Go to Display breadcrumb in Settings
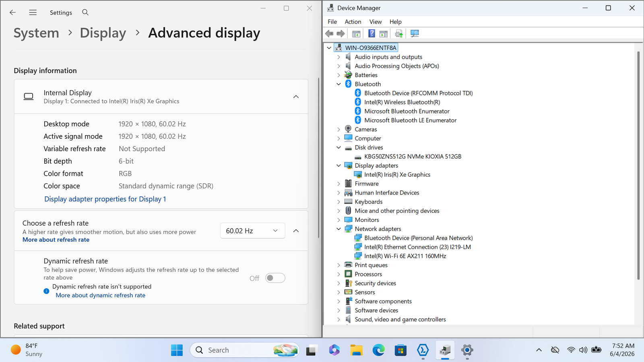Image resolution: width=644 pixels, height=362 pixels. pyautogui.click(x=103, y=33)
